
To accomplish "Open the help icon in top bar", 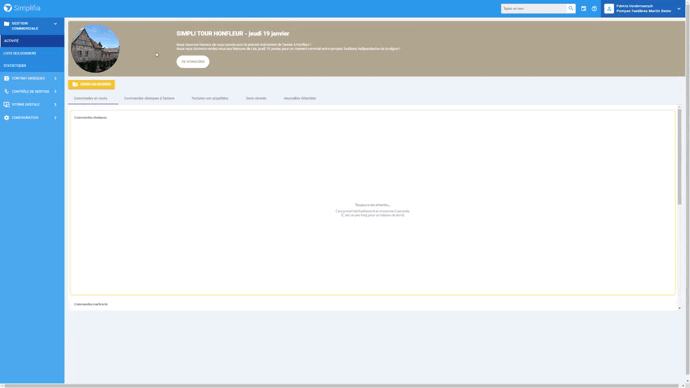I will (594, 8).
